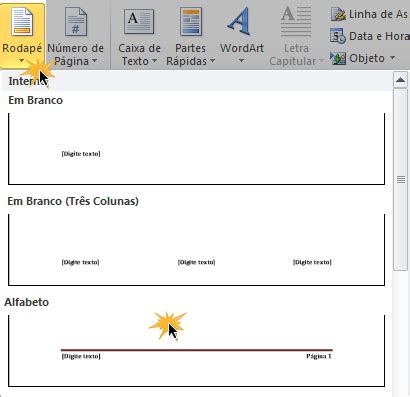Click the Em Branco (Três Colunas) heading
The width and height of the screenshot is (410, 397).
click(73, 201)
